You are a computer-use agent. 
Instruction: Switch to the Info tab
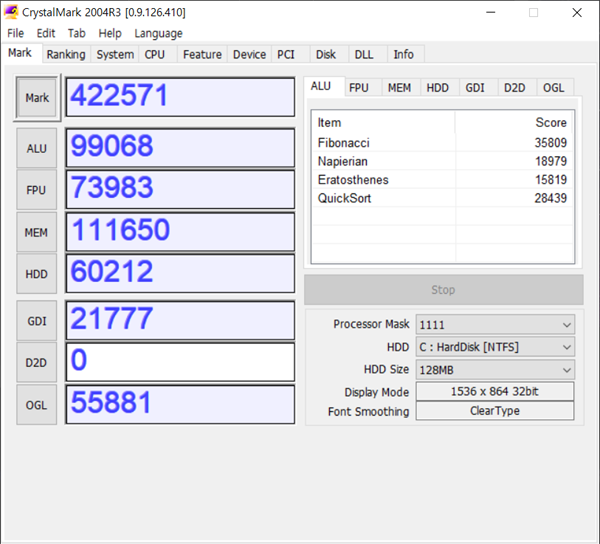click(404, 54)
